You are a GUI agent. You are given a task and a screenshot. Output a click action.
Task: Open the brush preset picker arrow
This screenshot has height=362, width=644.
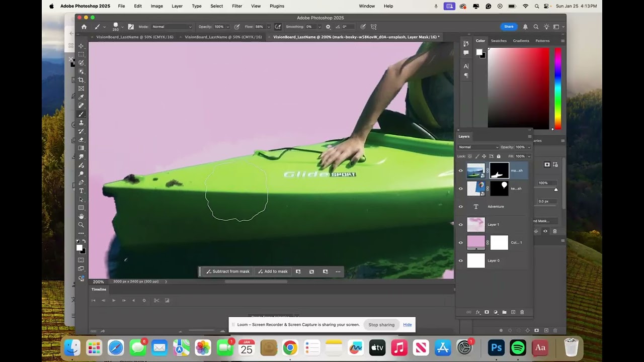(122, 27)
